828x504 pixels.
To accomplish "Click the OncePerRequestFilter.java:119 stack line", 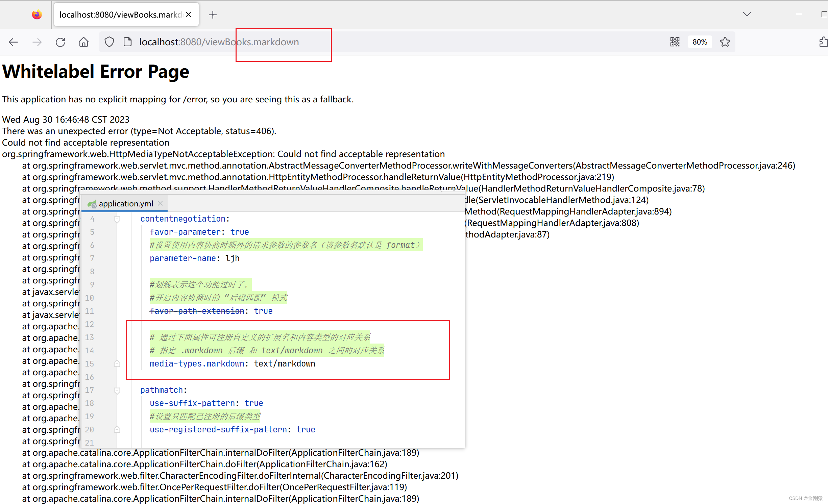I will click(x=215, y=487).
